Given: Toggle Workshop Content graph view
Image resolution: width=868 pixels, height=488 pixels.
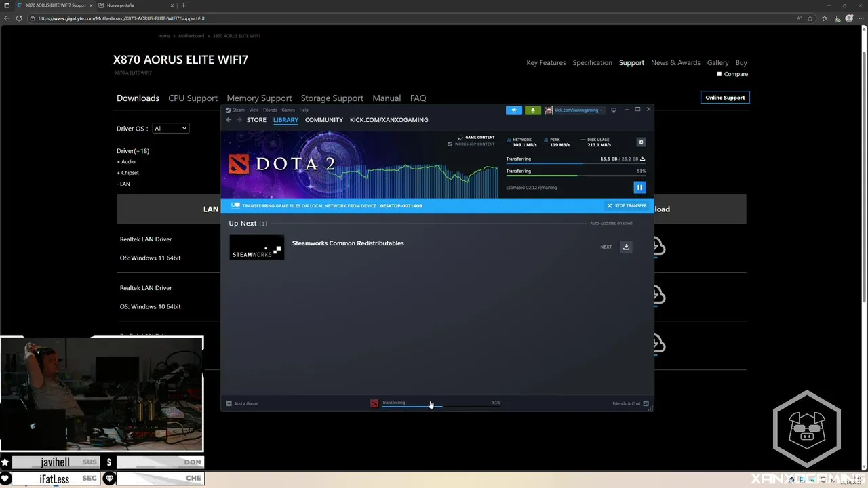Looking at the screenshot, I should [x=471, y=144].
